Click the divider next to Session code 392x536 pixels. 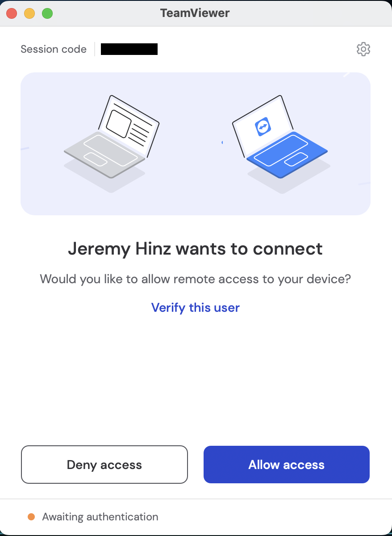[95, 49]
